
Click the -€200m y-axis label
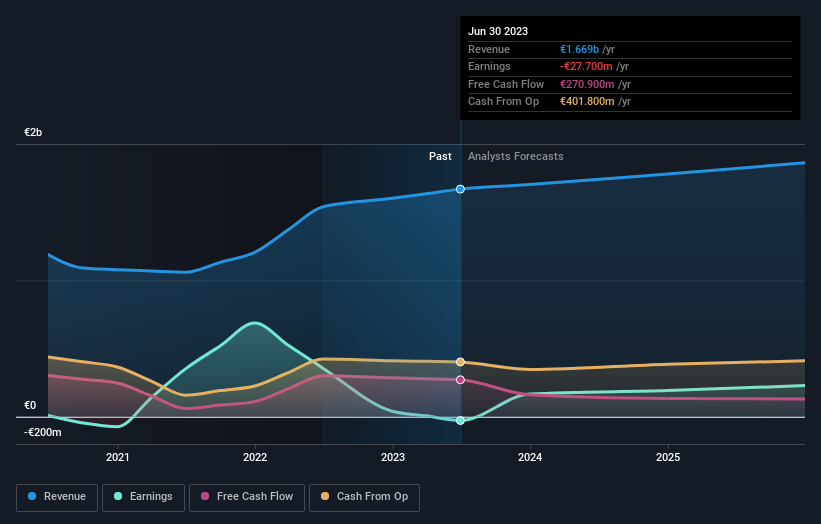(42, 432)
